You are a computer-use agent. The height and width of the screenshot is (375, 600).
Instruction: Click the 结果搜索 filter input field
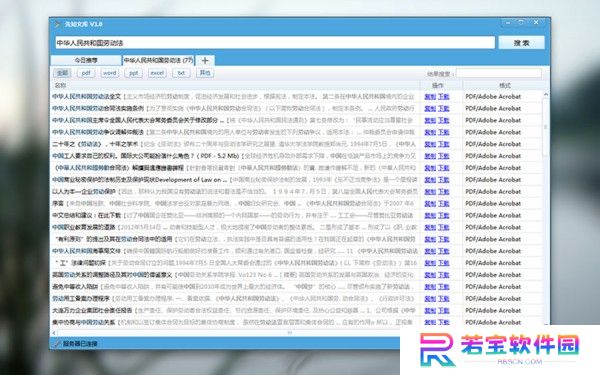(499, 73)
